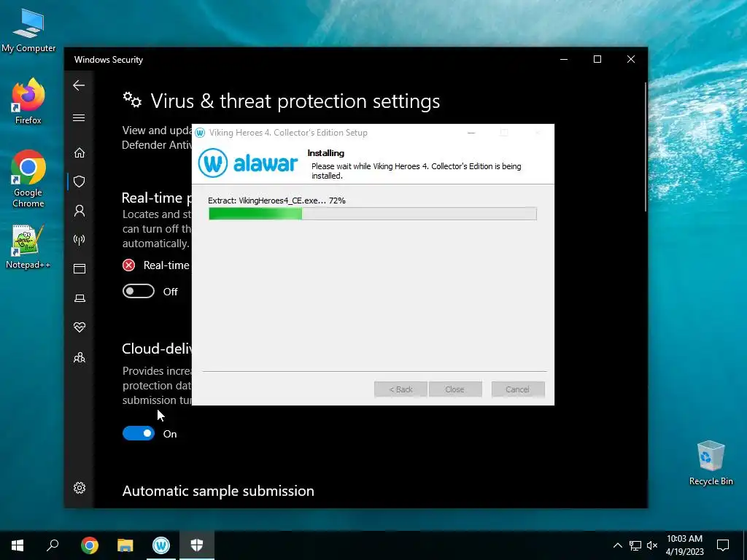747x560 pixels.
Task: Open My Computer desktop icon
Action: pos(28,31)
